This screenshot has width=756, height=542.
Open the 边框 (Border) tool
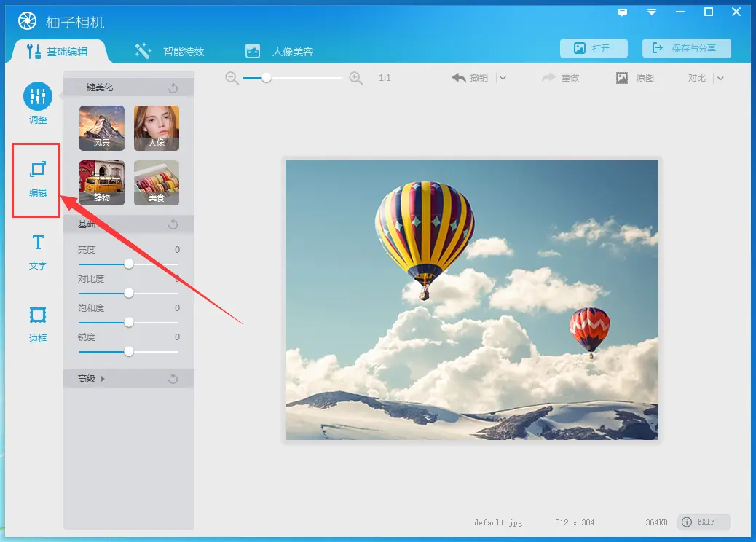pyautogui.click(x=38, y=315)
